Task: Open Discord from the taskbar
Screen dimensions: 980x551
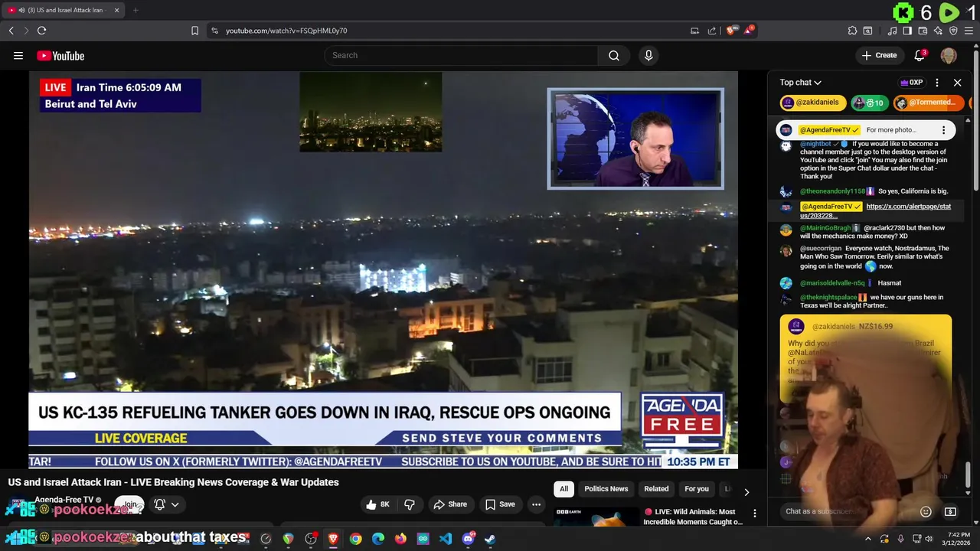Action: [x=468, y=539]
